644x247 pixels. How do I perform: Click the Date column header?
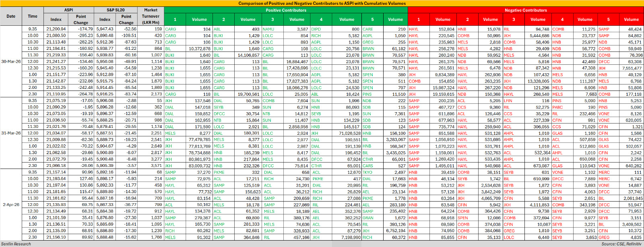[11, 16]
